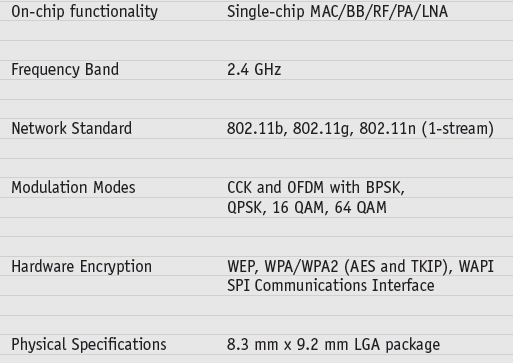513x363 pixels.
Task: Select the SPI Communications Interface line
Action: (331, 286)
